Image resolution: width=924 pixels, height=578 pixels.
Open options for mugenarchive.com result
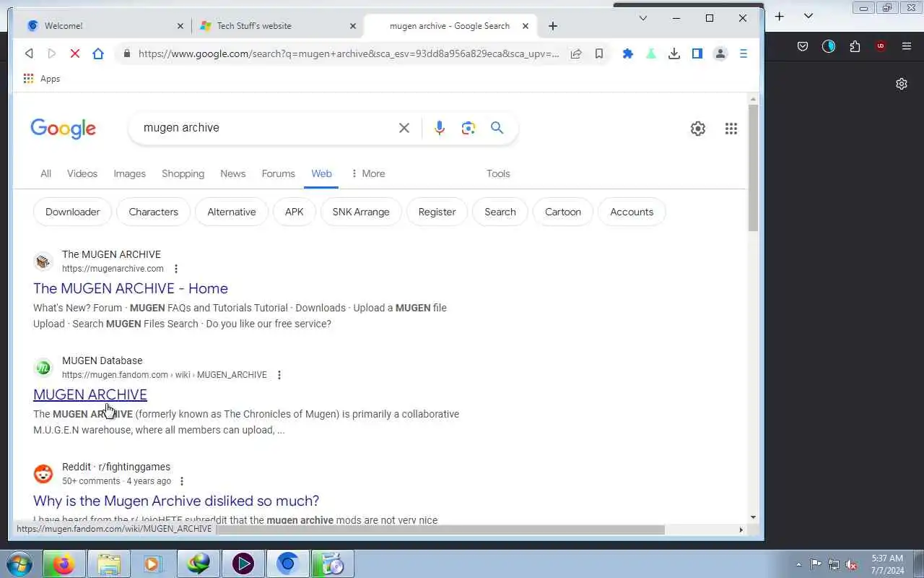click(x=175, y=269)
